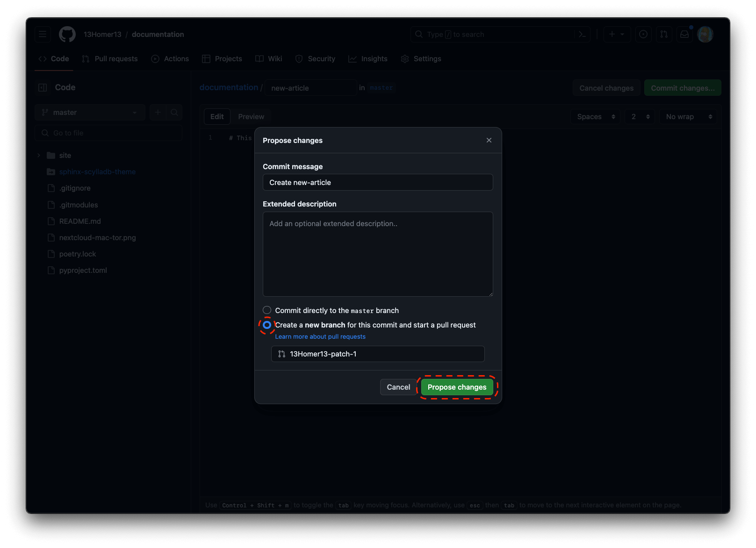Viewport: 756px width, 548px height.
Task: Open the pull requests icon in header
Action: [664, 34]
